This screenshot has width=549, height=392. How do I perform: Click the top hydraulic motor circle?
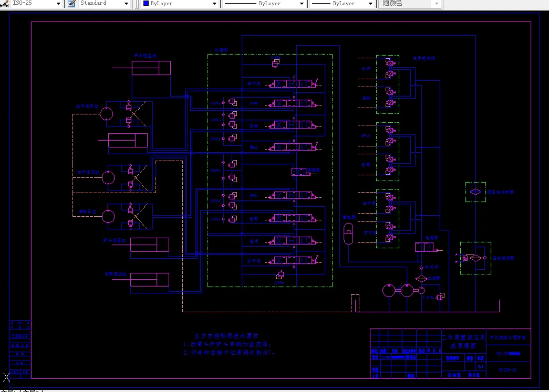[107, 114]
